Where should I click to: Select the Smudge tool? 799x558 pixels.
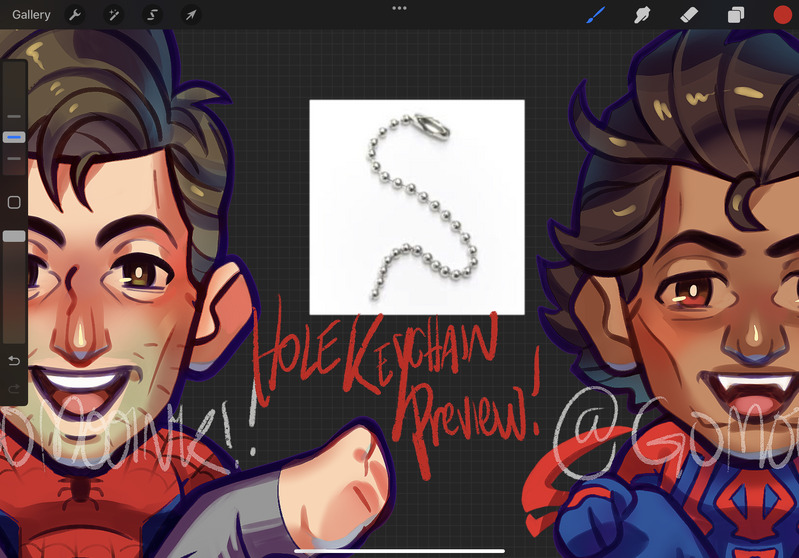point(642,15)
